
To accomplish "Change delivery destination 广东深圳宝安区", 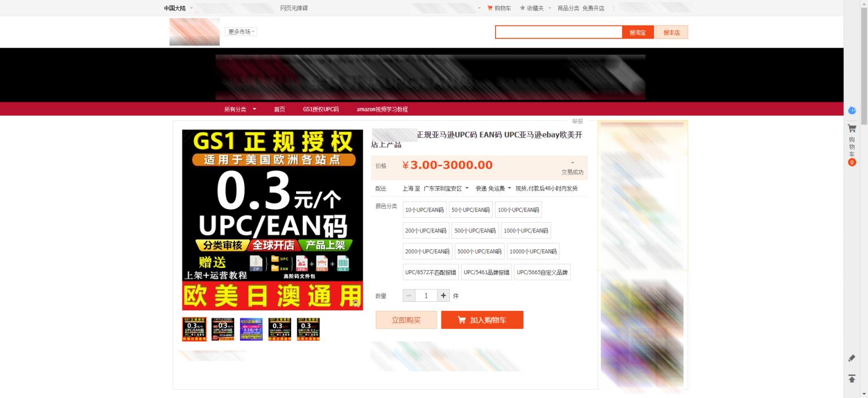I will (x=446, y=188).
